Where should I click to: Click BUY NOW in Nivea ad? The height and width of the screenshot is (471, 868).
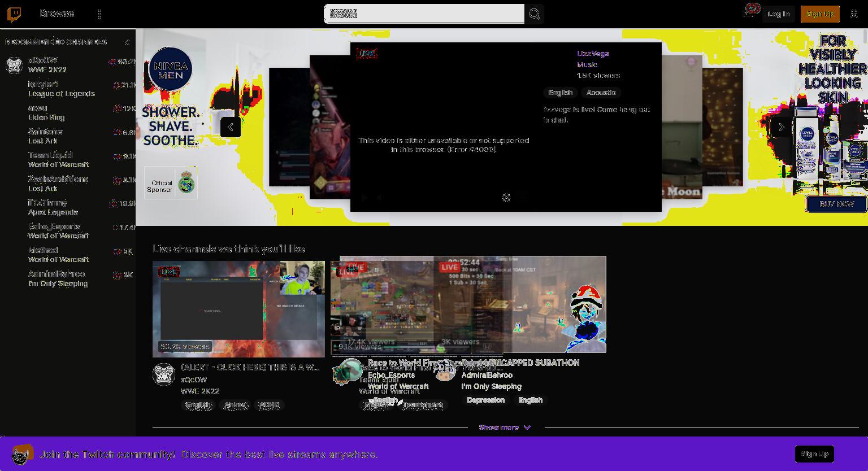pos(837,204)
